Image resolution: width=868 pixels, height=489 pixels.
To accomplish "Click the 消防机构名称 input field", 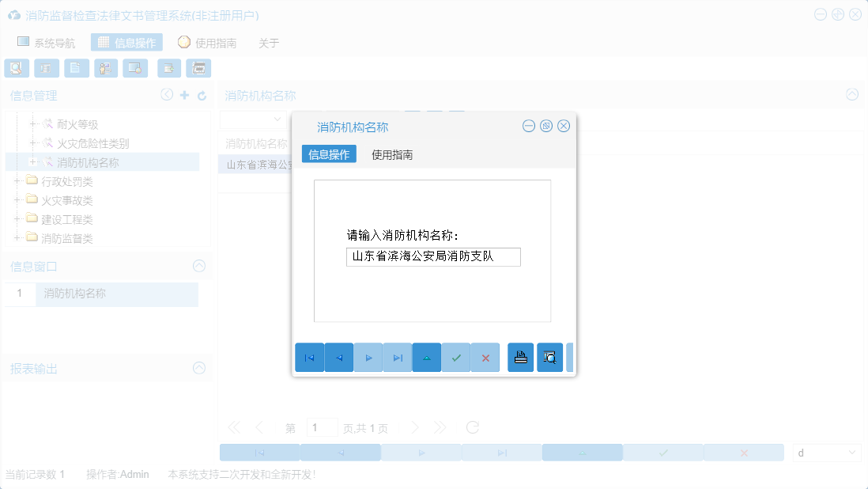I will tap(432, 256).
